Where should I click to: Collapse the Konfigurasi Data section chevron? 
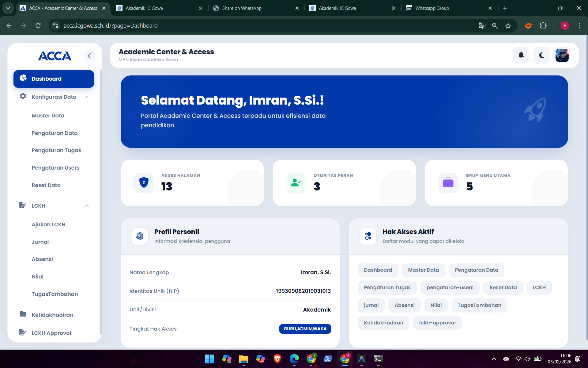[87, 97]
